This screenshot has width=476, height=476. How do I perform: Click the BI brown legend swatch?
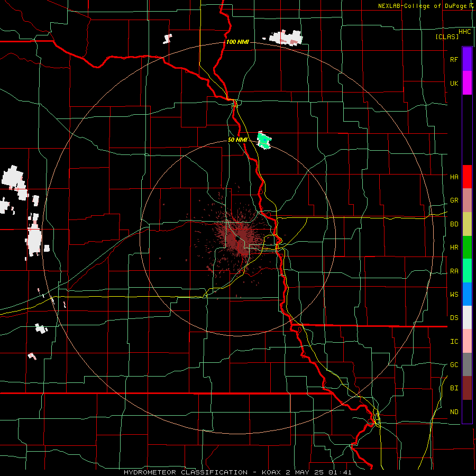pos(467,388)
